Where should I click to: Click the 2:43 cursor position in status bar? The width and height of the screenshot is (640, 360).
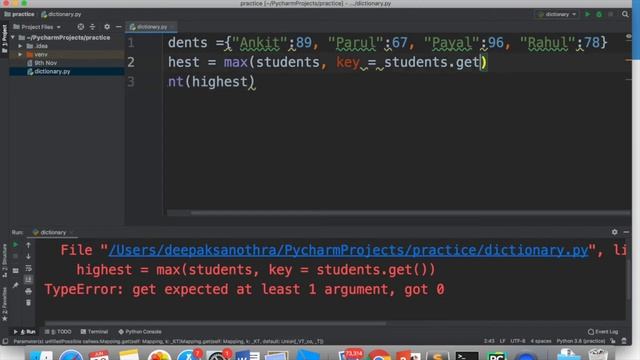pyautogui.click(x=489, y=341)
